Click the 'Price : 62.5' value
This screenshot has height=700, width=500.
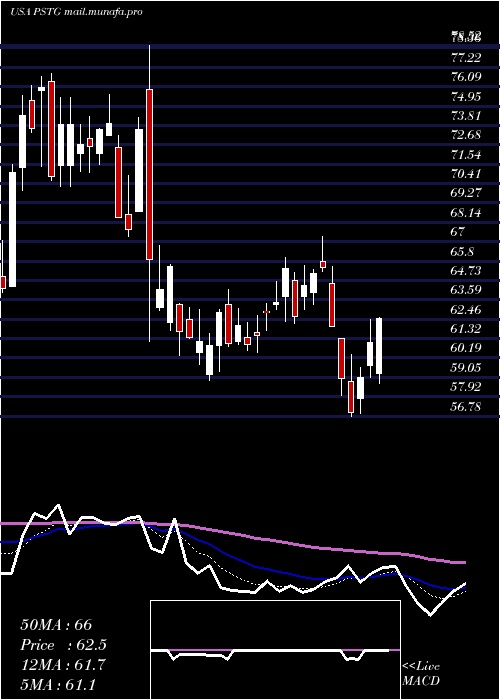click(x=64, y=645)
